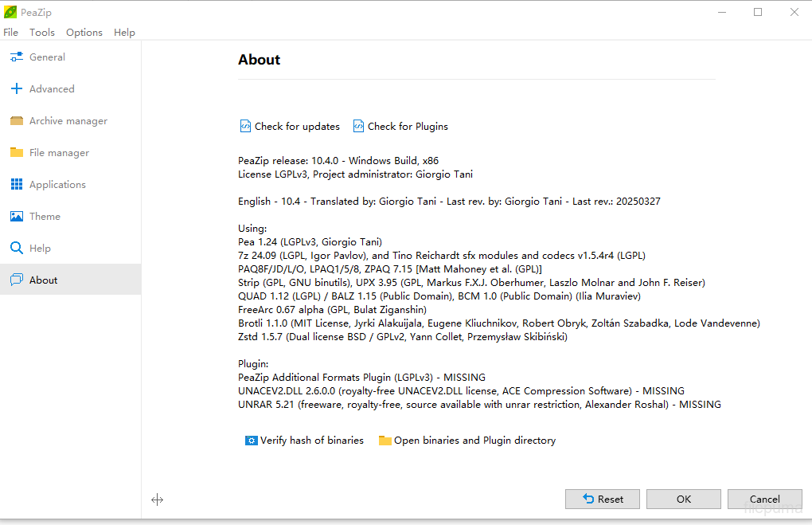Click the Help magnifier icon

[16, 249]
